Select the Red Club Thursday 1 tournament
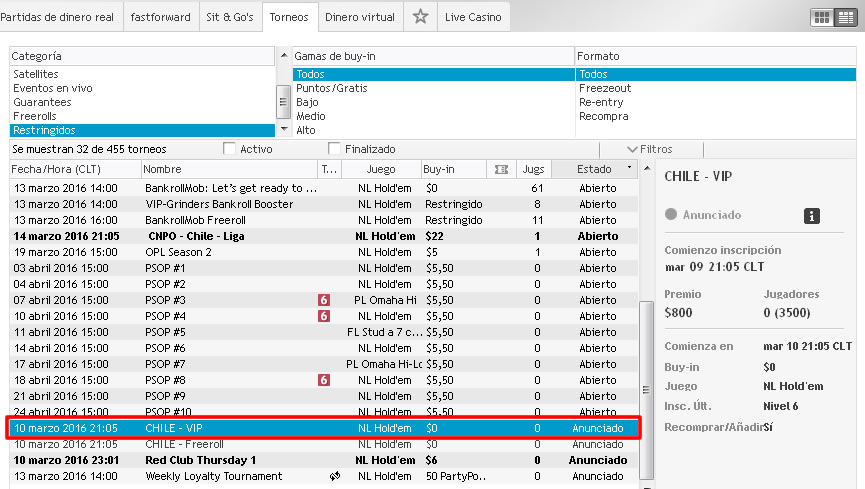The image size is (865, 489). tap(203, 460)
